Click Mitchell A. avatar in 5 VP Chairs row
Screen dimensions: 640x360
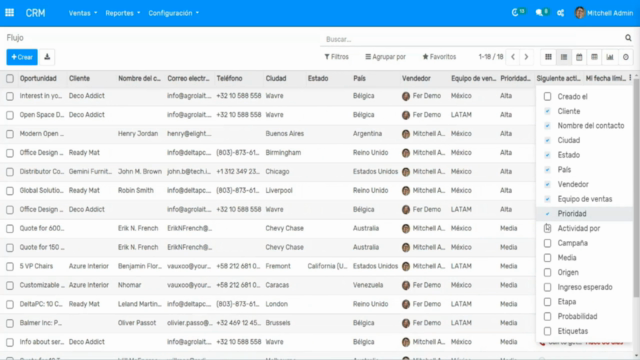(x=406, y=267)
